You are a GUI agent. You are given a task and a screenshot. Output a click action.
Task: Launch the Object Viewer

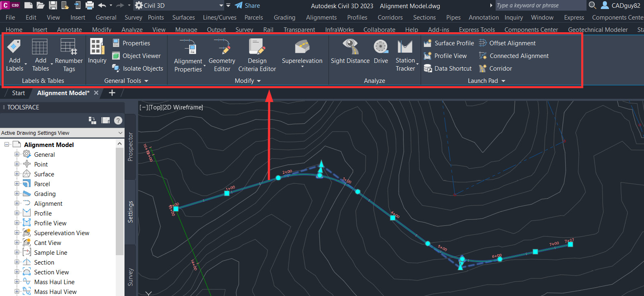(136, 56)
